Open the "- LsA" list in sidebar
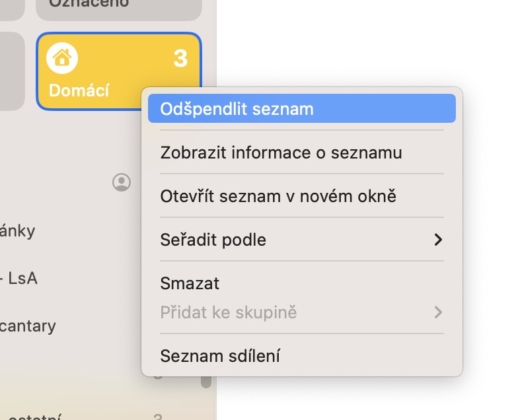The height and width of the screenshot is (420, 518). [x=19, y=278]
